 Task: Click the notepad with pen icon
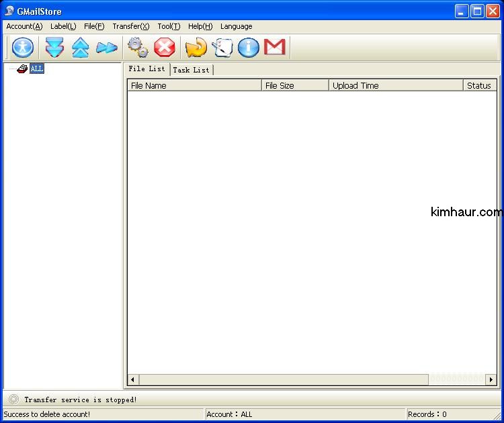click(x=222, y=47)
